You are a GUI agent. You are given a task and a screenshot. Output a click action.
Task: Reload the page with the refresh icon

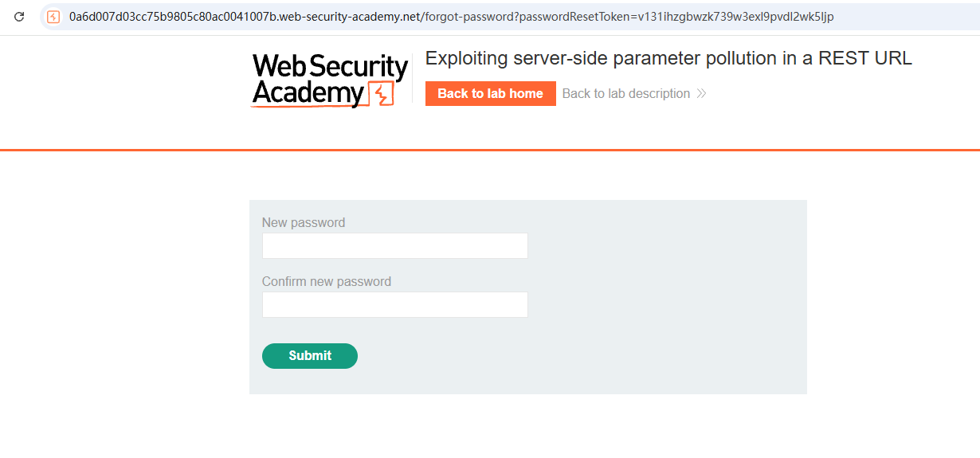tap(19, 17)
